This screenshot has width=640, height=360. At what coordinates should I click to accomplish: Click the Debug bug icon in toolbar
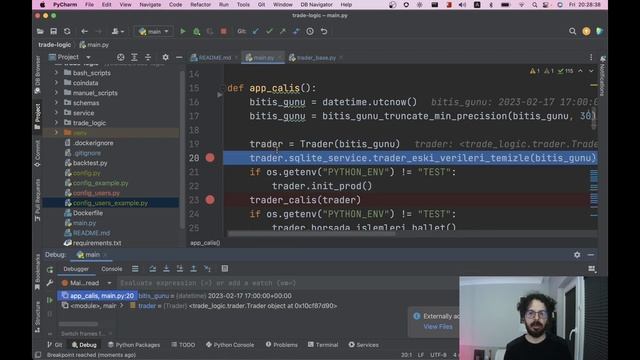coord(196,31)
